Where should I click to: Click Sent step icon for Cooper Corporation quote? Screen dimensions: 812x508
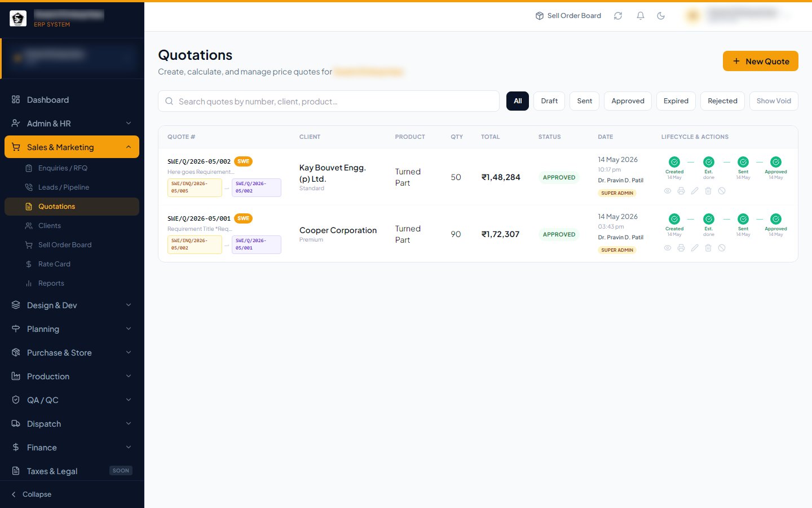743,219
